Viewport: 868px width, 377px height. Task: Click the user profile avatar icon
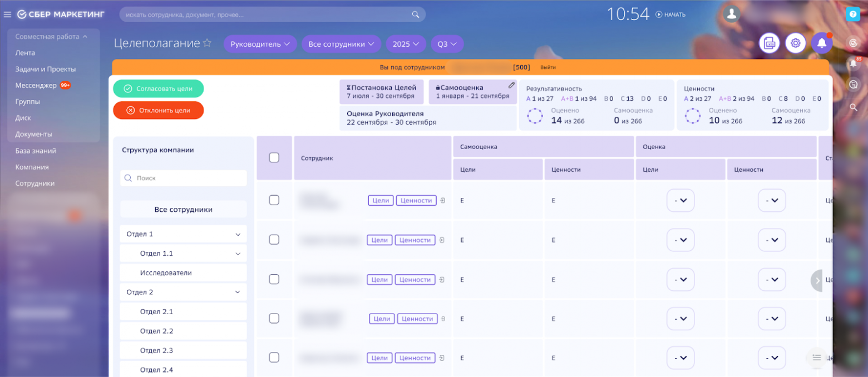[732, 14]
